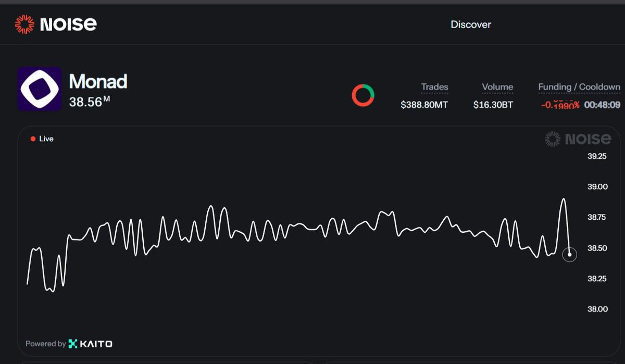625x364 pixels.
Task: Click the Trades label
Action: pos(434,87)
